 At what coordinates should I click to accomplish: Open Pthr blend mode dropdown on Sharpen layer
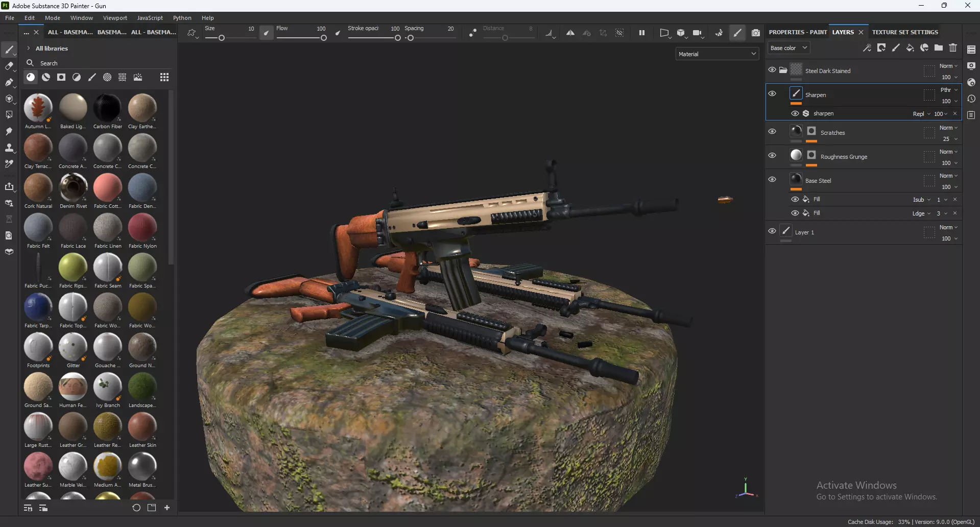pyautogui.click(x=949, y=90)
